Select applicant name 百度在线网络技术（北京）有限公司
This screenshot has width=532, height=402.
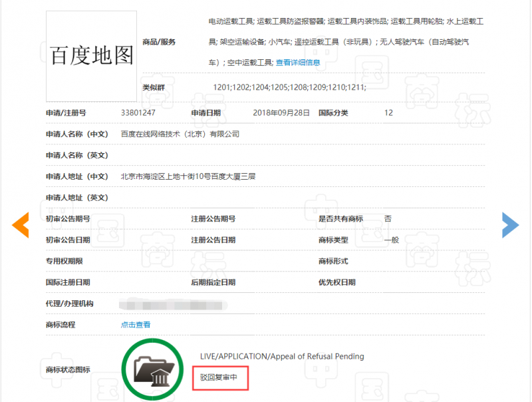point(180,134)
